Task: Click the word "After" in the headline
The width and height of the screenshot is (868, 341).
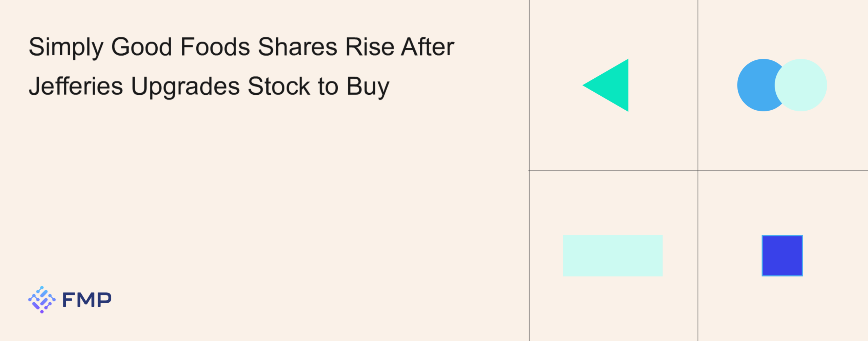Action: coord(428,47)
